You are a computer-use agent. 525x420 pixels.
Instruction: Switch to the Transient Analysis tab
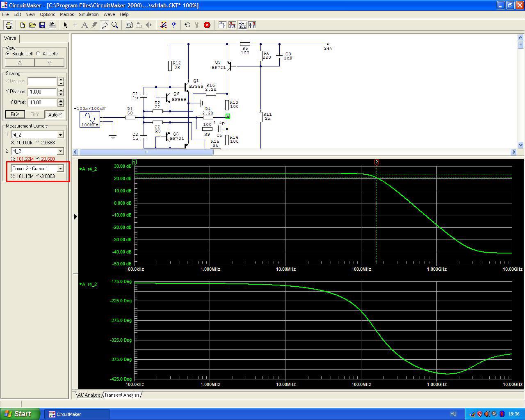tap(122, 395)
